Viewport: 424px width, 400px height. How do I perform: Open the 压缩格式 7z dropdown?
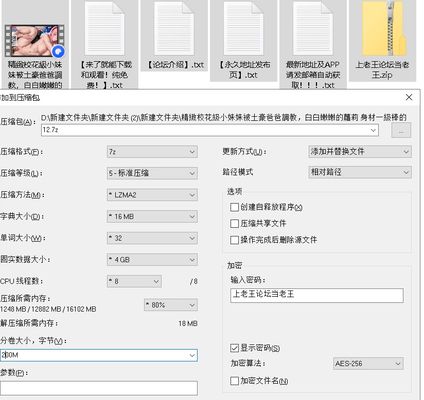(152, 152)
